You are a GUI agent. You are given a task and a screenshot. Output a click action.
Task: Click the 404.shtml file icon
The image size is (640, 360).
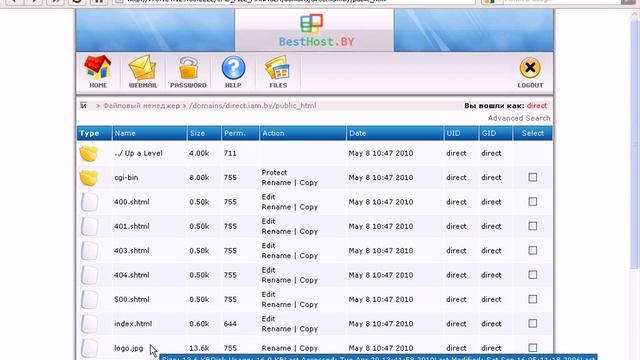(89, 275)
